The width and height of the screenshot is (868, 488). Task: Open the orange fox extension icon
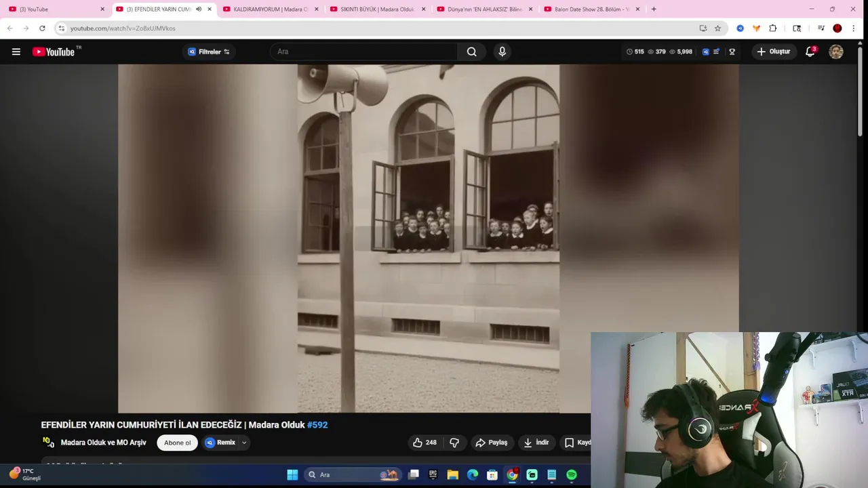[x=756, y=28]
